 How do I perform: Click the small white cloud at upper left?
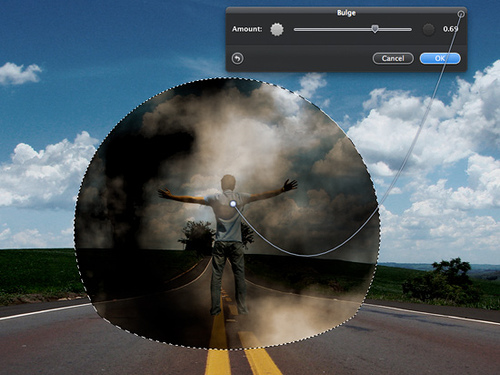coord(19,73)
